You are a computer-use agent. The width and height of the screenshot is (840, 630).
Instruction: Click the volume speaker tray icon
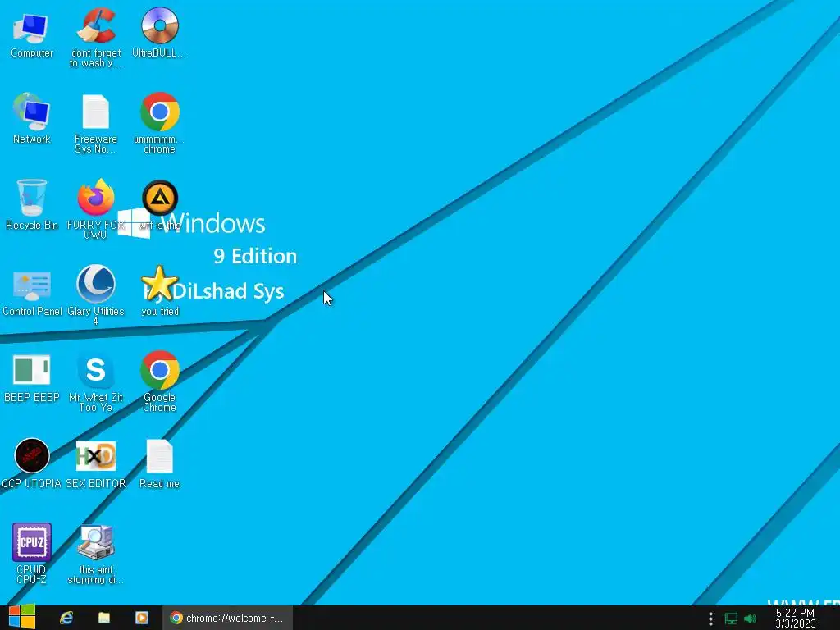(751, 619)
